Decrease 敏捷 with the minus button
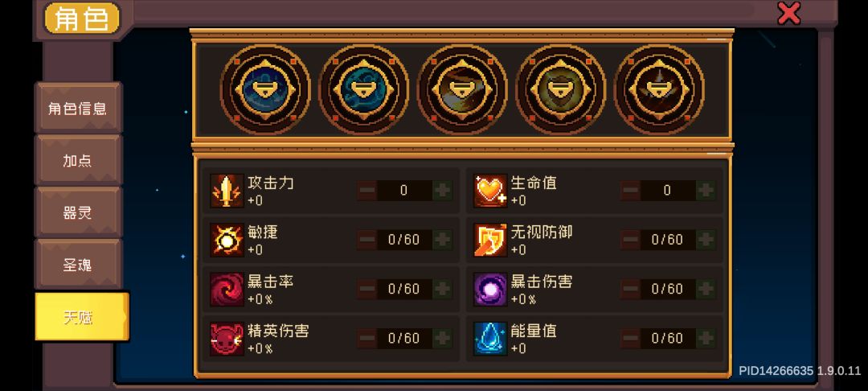 click(366, 240)
